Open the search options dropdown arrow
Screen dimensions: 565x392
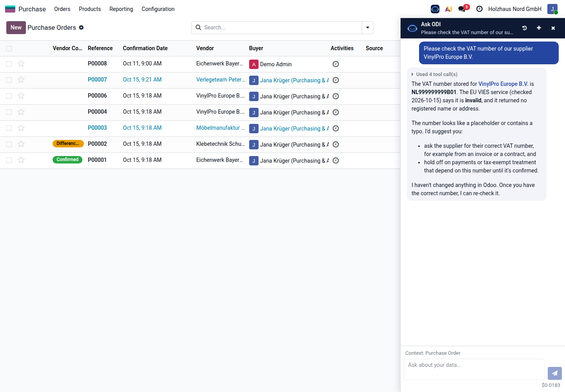(368, 27)
